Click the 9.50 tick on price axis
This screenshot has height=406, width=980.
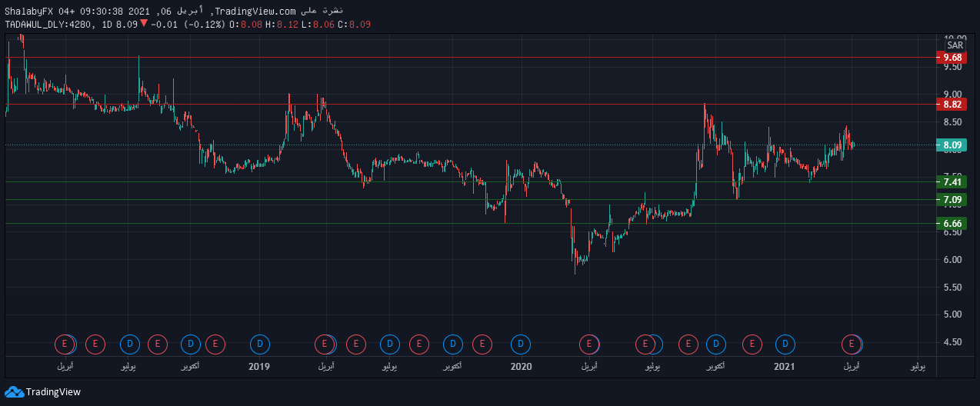point(953,67)
